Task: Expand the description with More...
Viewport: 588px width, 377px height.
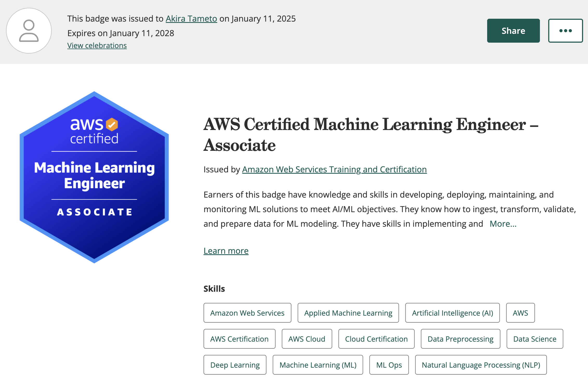Action: tap(503, 224)
